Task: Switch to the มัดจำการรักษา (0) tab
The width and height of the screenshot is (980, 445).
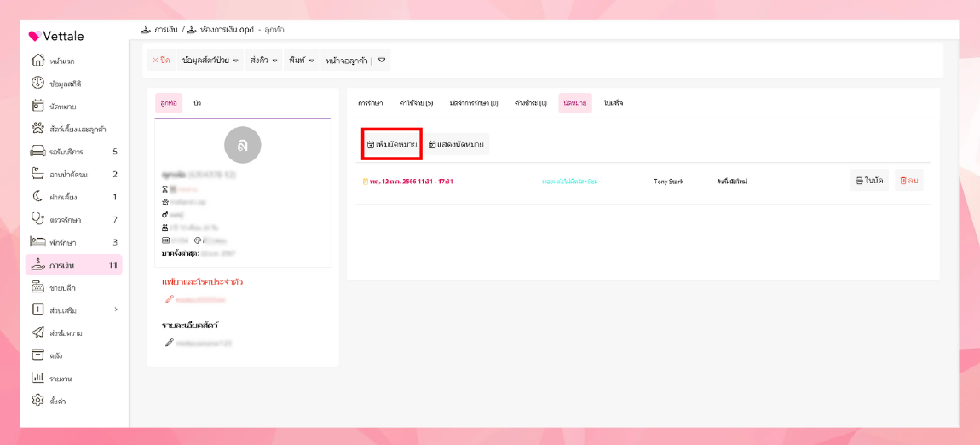Action: [474, 102]
